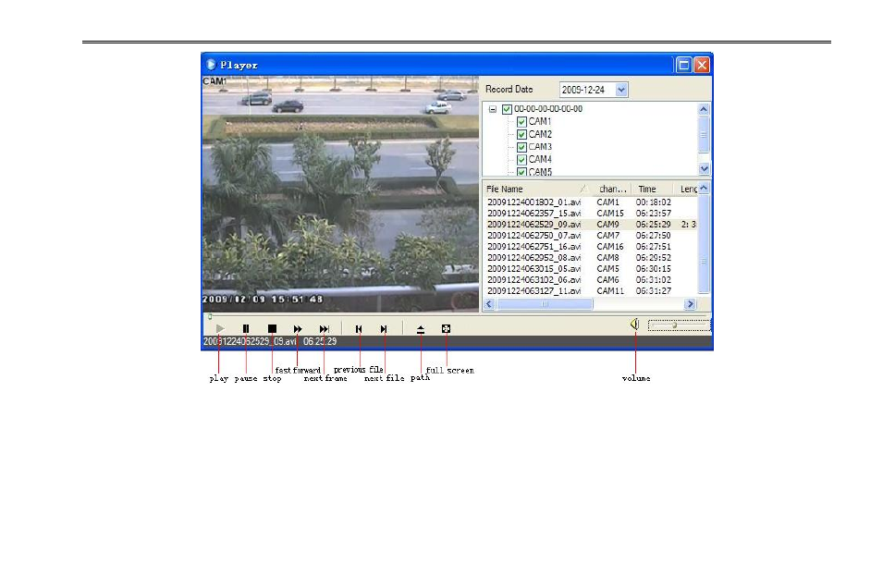Image resolution: width=883 pixels, height=588 pixels.
Task: Collapse the 00-00-00-00-00-00 device tree node
Action: click(x=493, y=109)
